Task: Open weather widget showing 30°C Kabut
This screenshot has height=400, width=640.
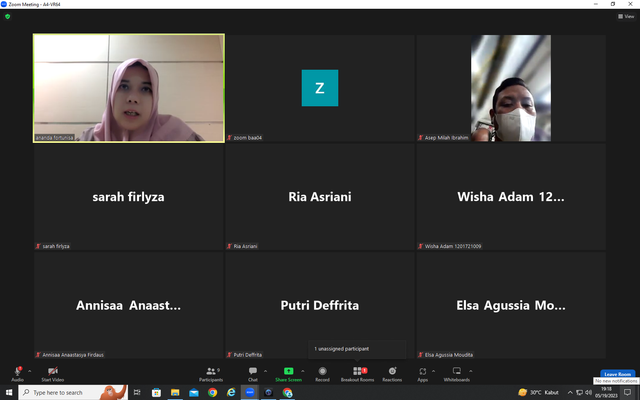Action: tap(538, 392)
